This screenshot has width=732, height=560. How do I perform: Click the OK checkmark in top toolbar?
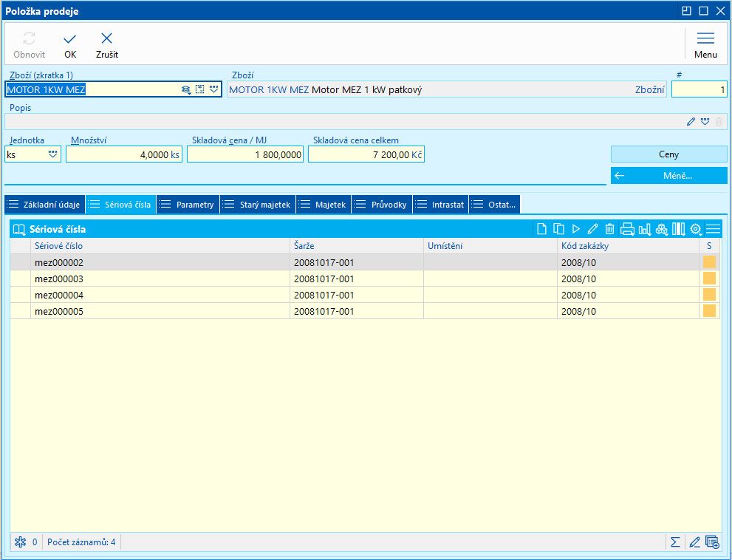tap(70, 45)
